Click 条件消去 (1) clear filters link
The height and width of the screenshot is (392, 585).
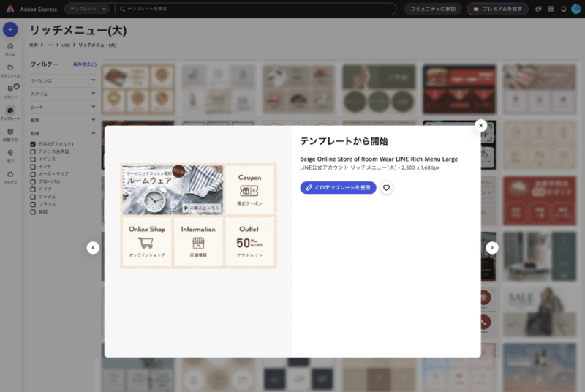85,64
